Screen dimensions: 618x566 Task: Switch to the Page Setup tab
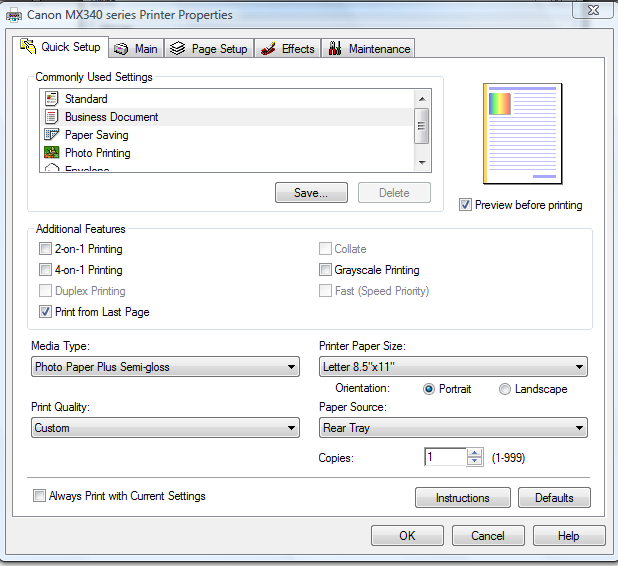tap(209, 48)
